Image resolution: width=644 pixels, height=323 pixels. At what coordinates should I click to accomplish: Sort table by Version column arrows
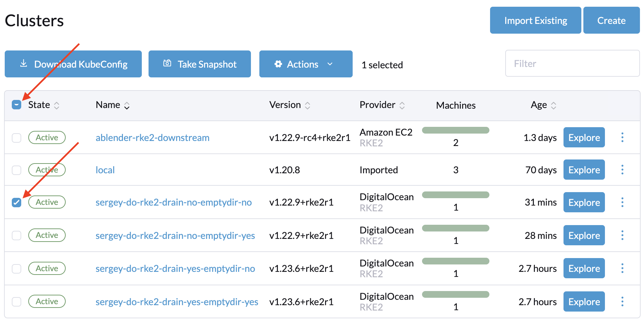(x=308, y=105)
